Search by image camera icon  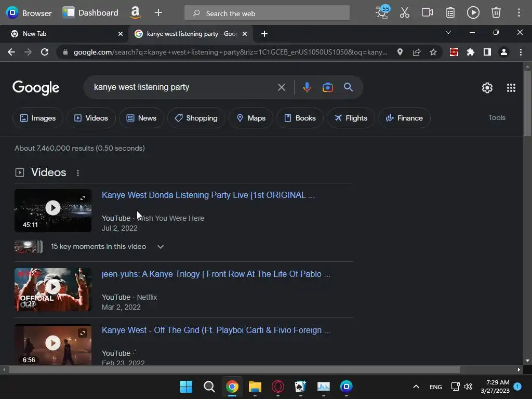(x=327, y=87)
